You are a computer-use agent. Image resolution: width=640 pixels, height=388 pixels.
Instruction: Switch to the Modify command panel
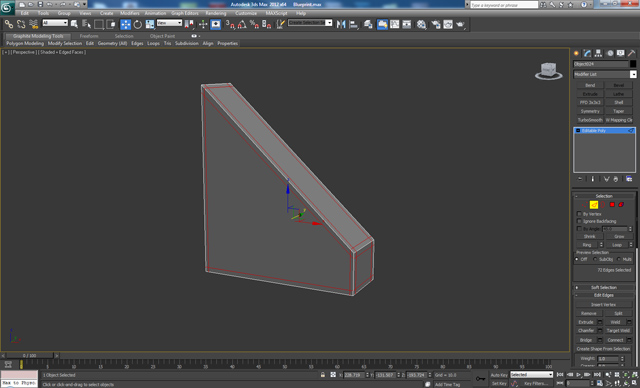click(x=587, y=53)
